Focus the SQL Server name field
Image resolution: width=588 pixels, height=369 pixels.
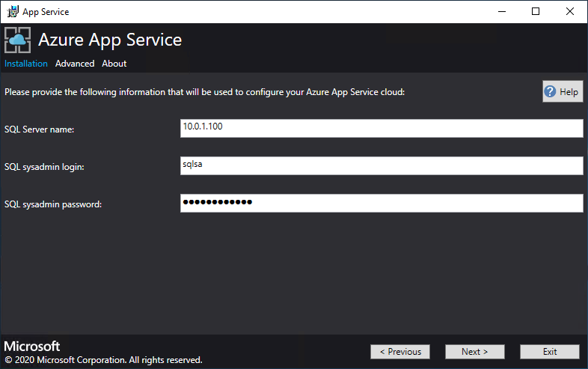tap(382, 129)
